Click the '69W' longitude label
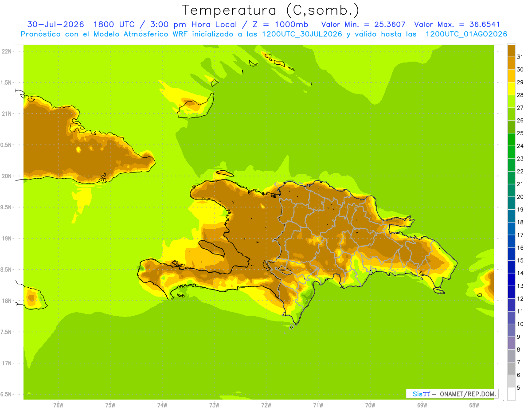This screenshot has width=532, height=411. (x=422, y=405)
